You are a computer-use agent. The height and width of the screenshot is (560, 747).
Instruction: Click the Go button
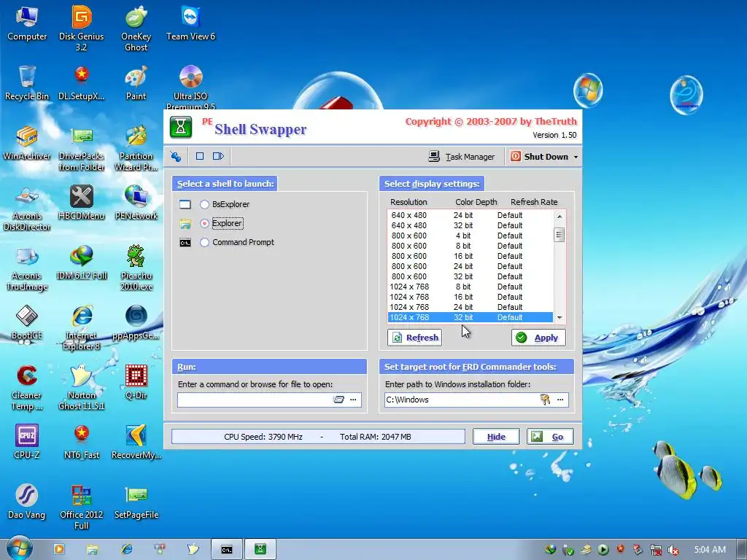point(550,437)
